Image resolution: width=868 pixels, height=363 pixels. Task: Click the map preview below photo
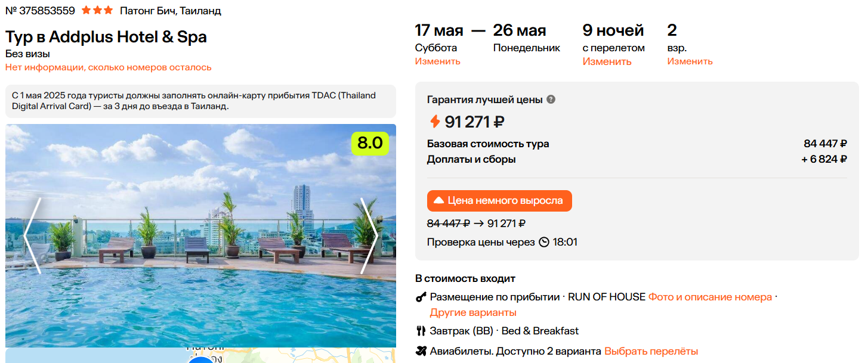point(200,355)
